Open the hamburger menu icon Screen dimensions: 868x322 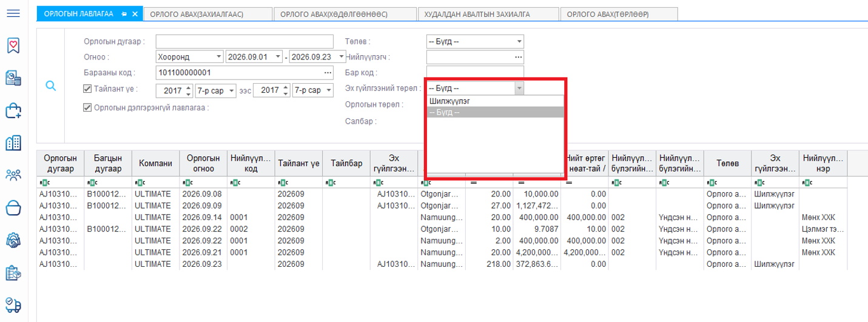point(13,13)
